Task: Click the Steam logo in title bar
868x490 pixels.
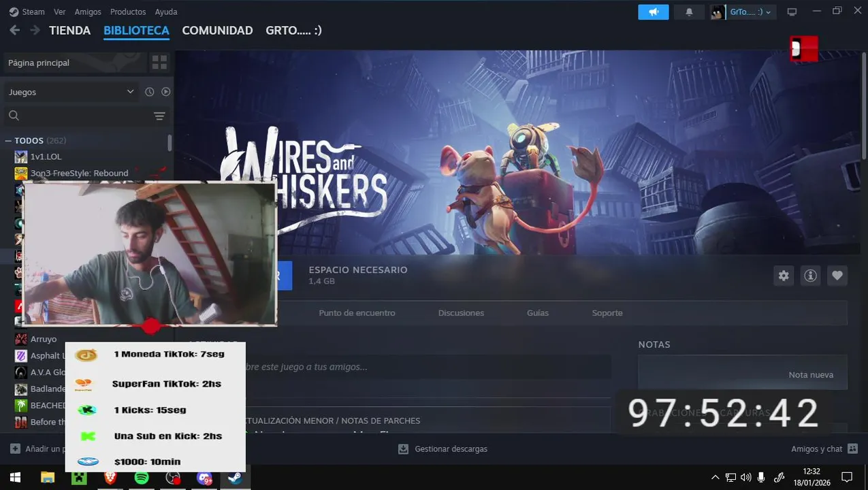Action: click(x=14, y=12)
